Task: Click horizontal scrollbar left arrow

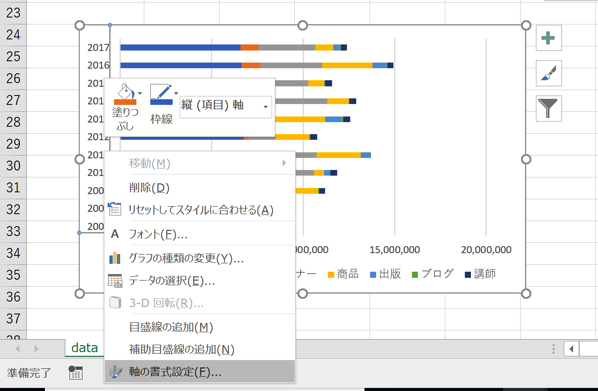Action: click(x=571, y=349)
